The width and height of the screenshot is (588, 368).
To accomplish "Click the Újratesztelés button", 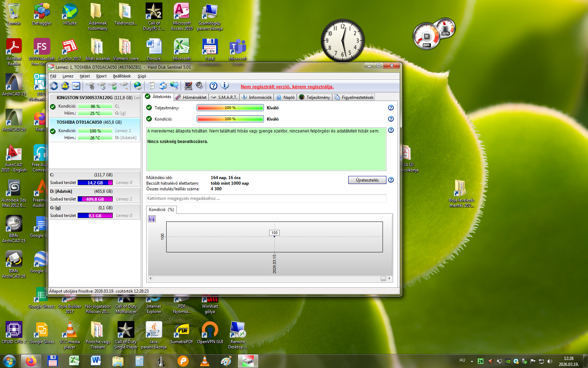I will pyautogui.click(x=367, y=180).
